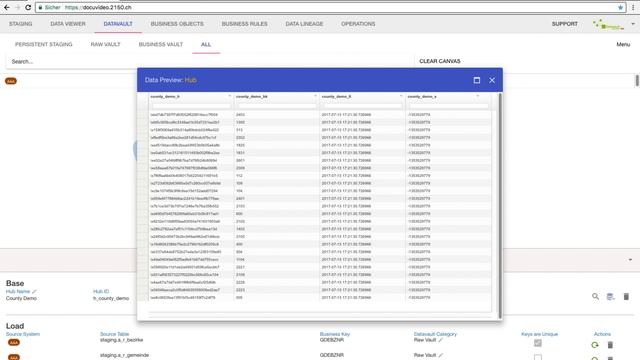Screen dimensions: 640x360
Task: Click the 'staging.a_r_gemeinde' source table text
Action: tap(124, 355)
